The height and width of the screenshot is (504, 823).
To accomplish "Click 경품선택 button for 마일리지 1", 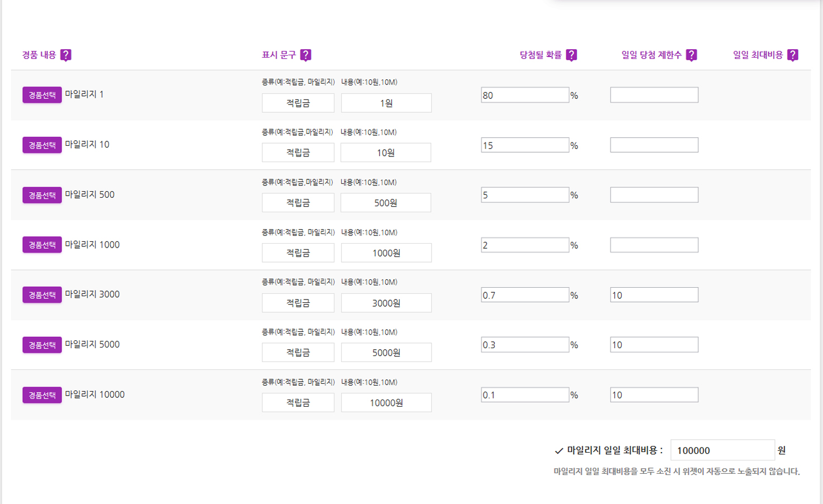I will (x=42, y=95).
